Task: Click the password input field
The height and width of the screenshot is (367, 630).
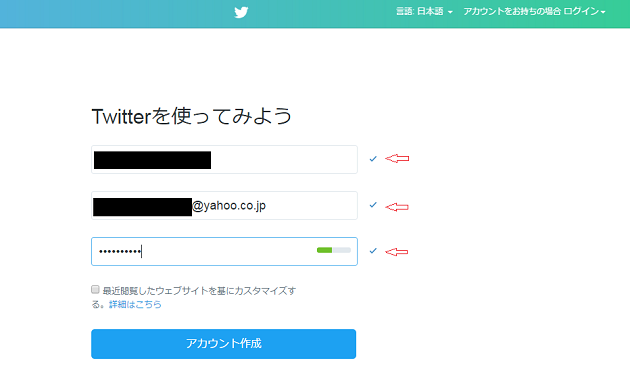Action: (x=224, y=251)
